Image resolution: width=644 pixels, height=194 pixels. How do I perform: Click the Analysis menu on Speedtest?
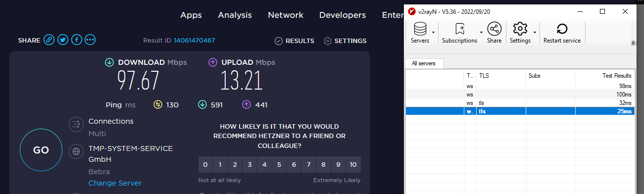[x=235, y=15]
